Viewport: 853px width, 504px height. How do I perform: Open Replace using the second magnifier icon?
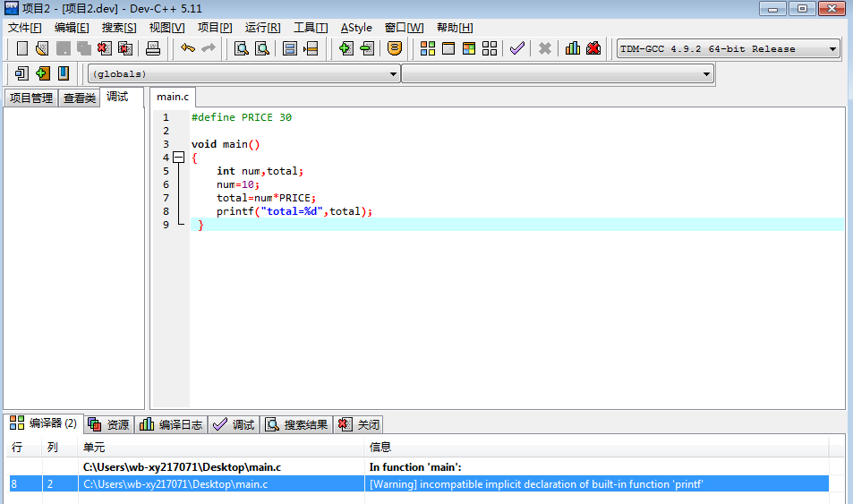pos(262,48)
